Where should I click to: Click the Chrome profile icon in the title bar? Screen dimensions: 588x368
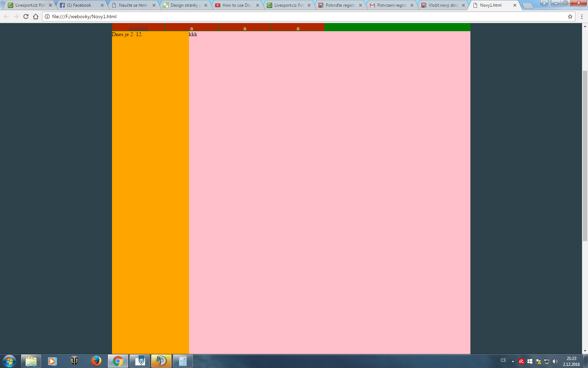click(x=544, y=3)
